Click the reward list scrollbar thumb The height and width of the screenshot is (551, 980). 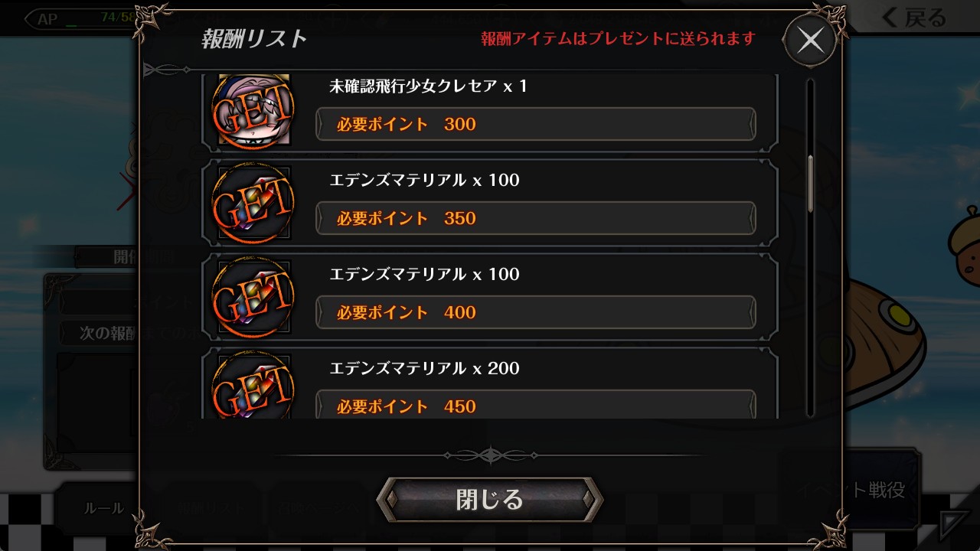click(811, 184)
